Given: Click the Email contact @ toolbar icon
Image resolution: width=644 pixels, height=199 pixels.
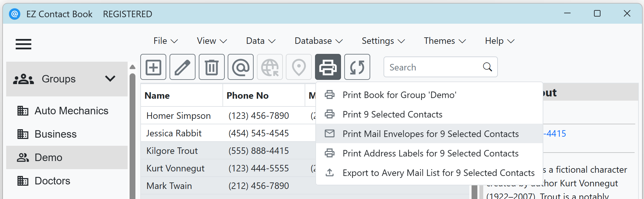Looking at the screenshot, I should point(241,67).
